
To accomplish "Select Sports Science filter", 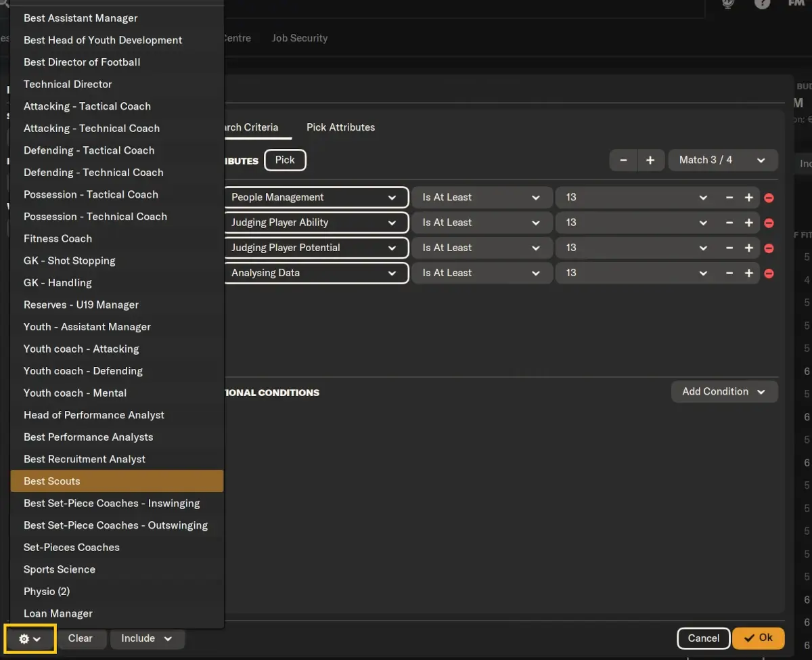I will pos(117,569).
